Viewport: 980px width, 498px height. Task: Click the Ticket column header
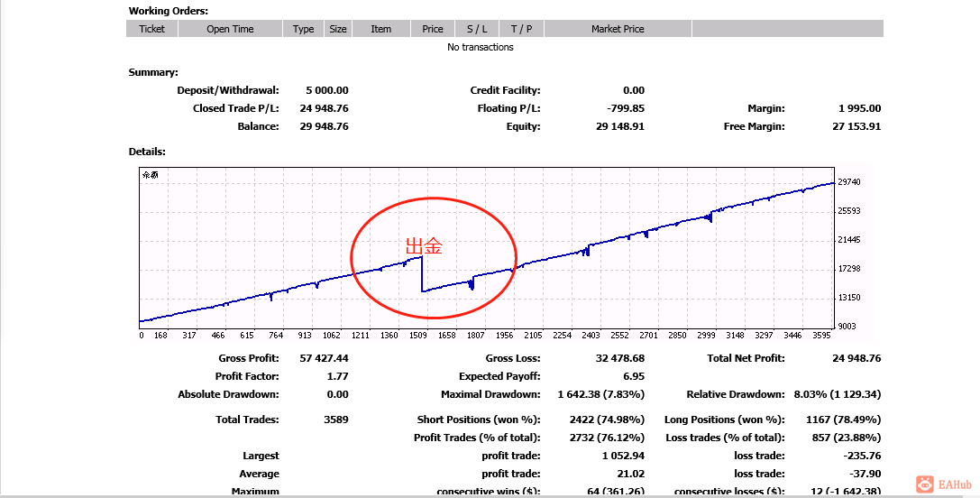(151, 29)
